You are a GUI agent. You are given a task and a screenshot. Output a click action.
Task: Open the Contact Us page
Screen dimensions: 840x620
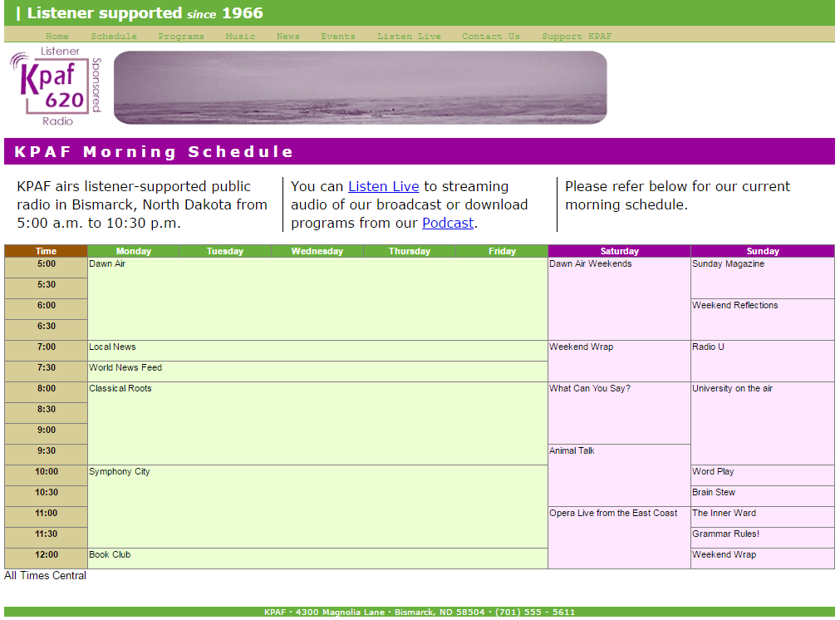tap(491, 36)
